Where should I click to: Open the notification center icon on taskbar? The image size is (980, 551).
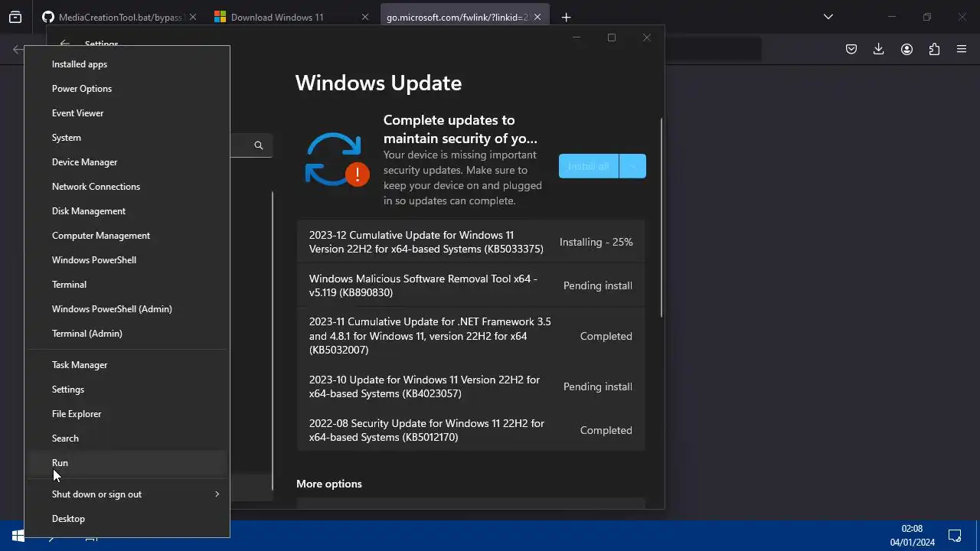tap(955, 536)
